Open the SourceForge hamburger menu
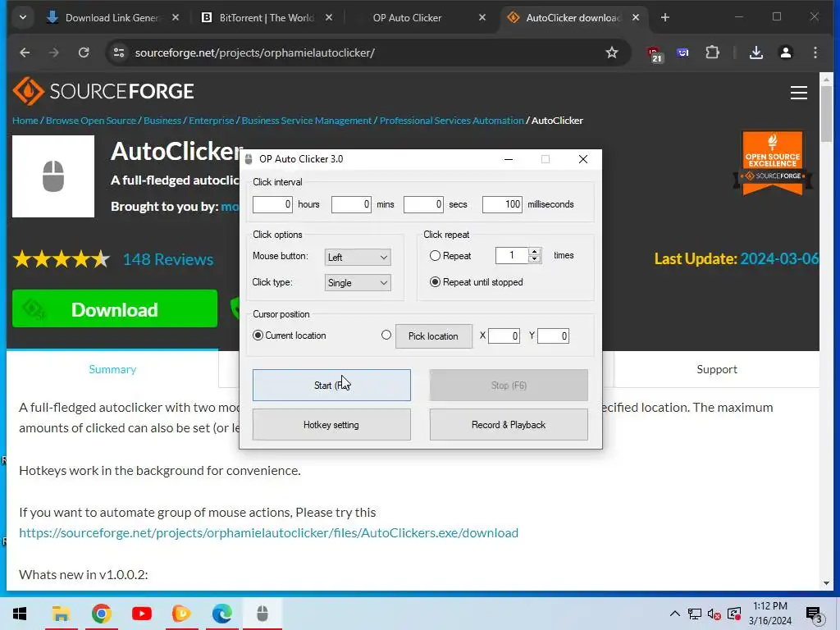 tap(798, 93)
